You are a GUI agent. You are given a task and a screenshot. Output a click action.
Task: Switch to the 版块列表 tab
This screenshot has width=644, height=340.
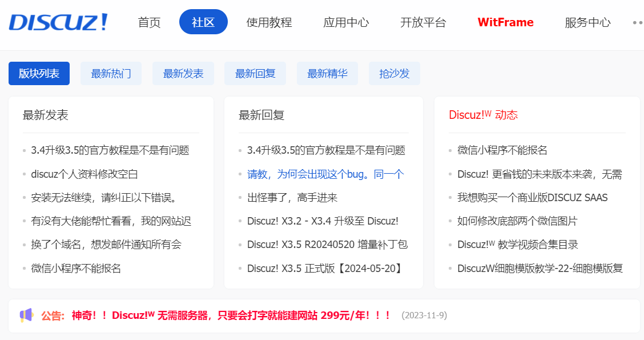coord(38,73)
